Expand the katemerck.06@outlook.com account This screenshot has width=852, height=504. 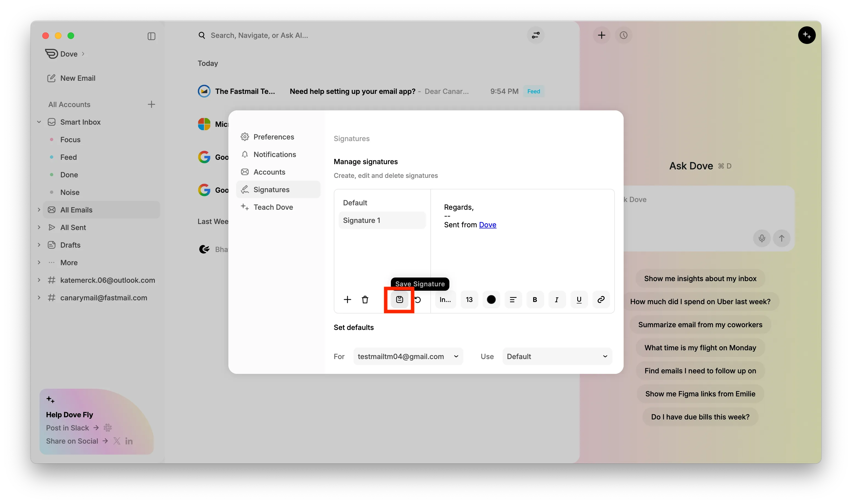pos(39,280)
